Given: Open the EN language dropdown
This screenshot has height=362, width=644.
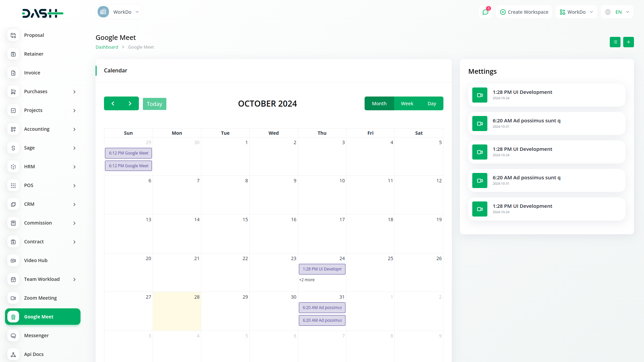Looking at the screenshot, I should pos(618,12).
